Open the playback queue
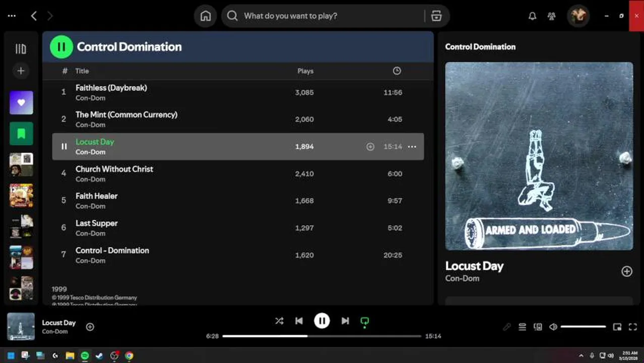Screen dimensions: 644x363 click(x=523, y=327)
